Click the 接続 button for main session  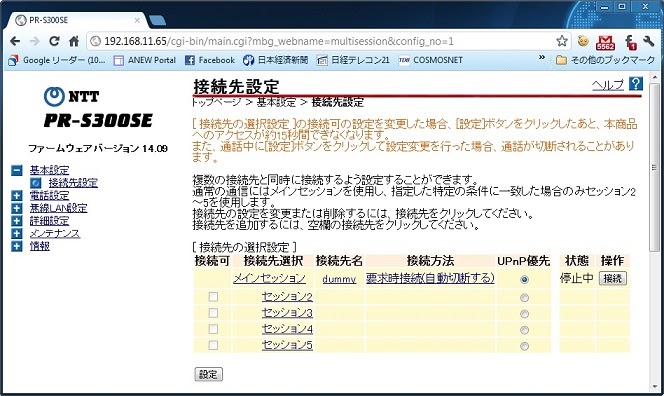click(x=612, y=278)
